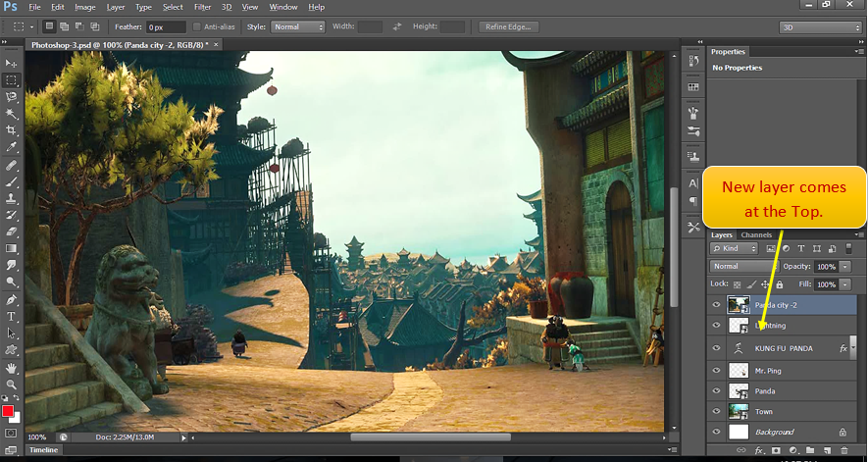Select the Dodge tool
The height and width of the screenshot is (462, 868).
tap(11, 282)
